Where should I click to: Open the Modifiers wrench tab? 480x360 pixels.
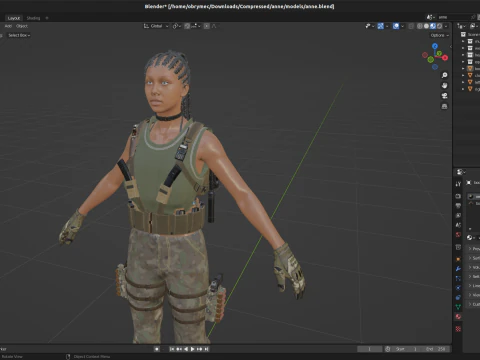click(458, 269)
